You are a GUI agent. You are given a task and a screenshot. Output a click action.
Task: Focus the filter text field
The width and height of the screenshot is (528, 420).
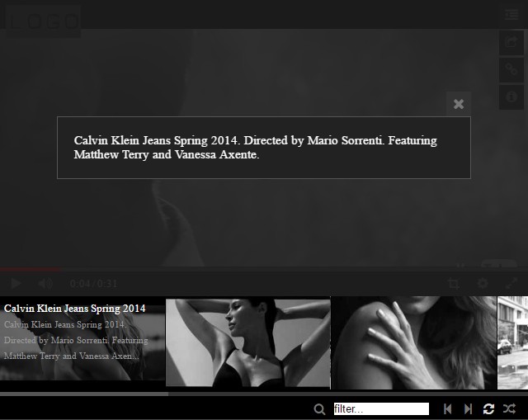click(x=381, y=409)
